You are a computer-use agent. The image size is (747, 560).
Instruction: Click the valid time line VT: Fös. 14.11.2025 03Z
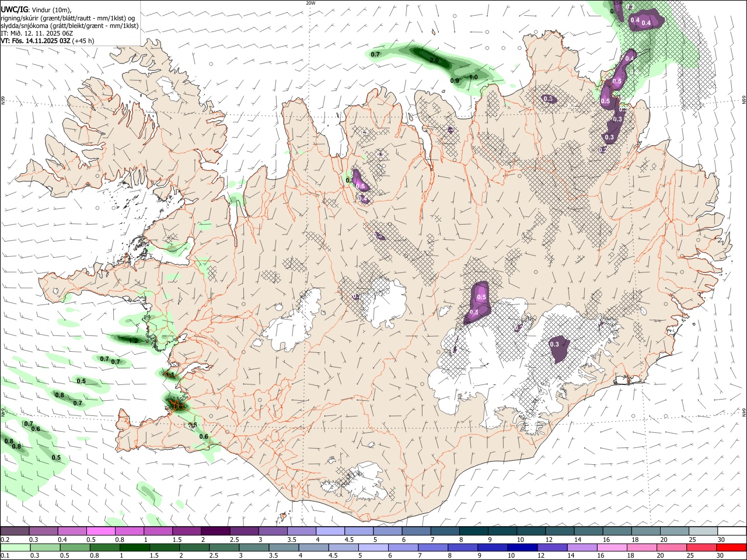coord(34,41)
